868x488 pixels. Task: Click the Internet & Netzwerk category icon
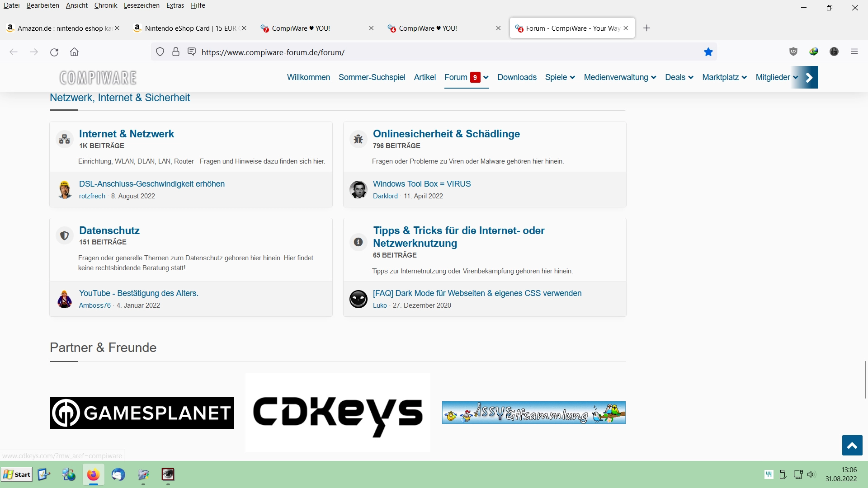tap(65, 139)
